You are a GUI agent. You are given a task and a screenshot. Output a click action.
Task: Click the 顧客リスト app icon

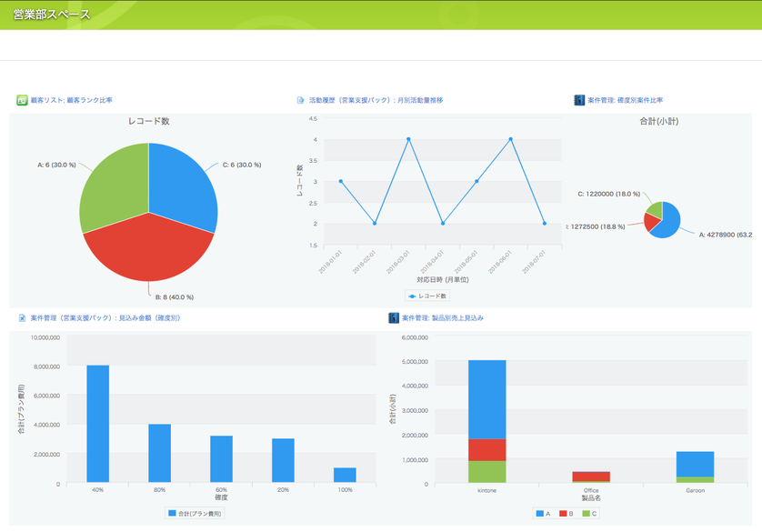click(x=22, y=100)
